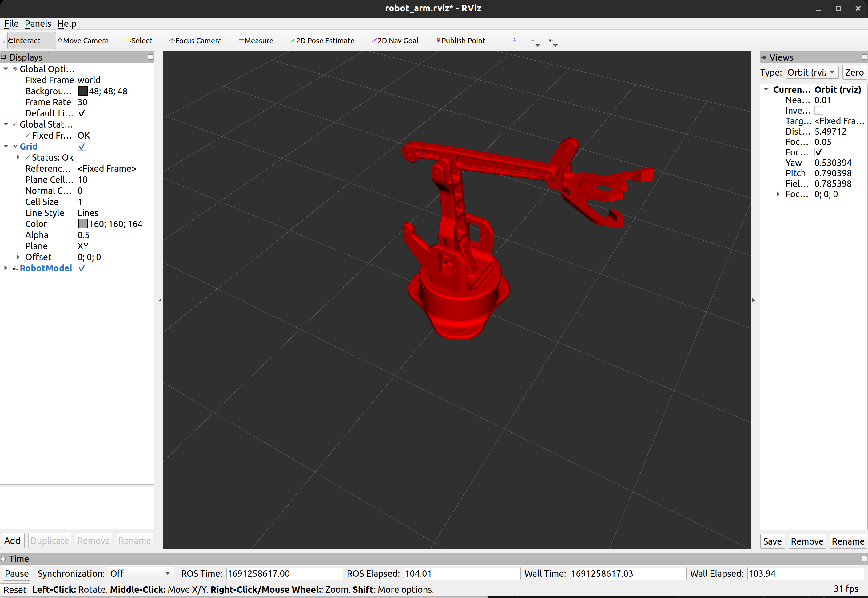Click the blue plus add-tool icon

514,40
